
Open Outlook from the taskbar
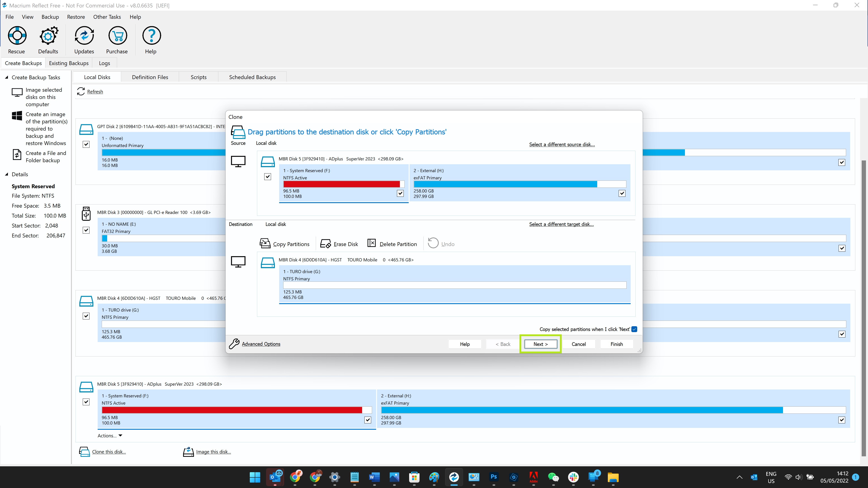(275, 477)
